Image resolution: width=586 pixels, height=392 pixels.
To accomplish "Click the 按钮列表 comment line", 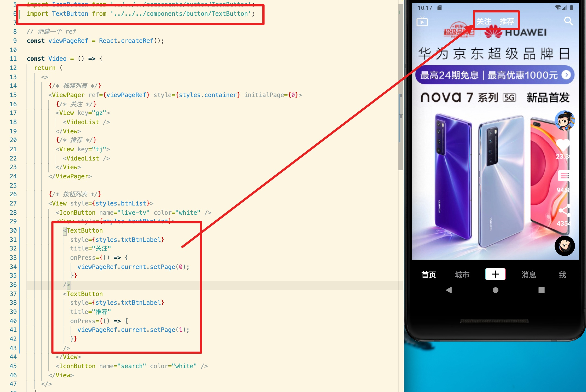I will point(75,194).
